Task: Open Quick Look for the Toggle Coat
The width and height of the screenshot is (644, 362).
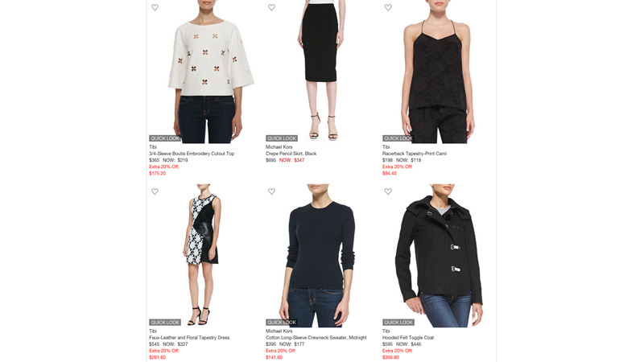Action: (398, 323)
